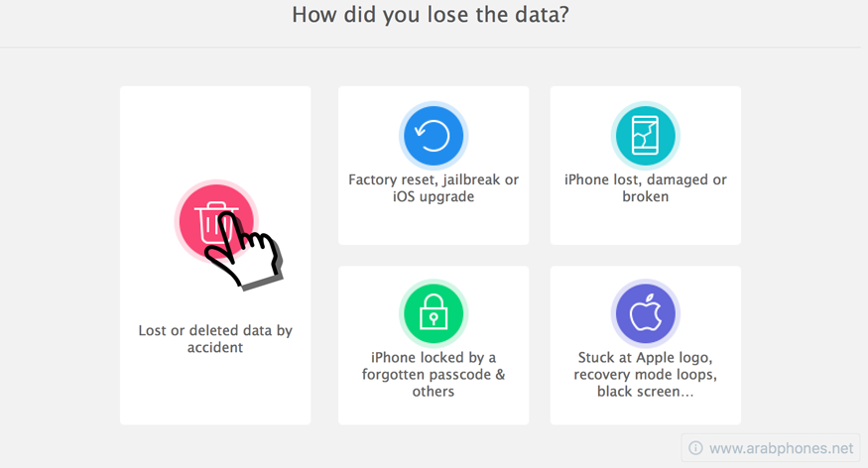Click empty space in the factory reset card
This screenshot has height=468, width=868.
tap(434, 226)
